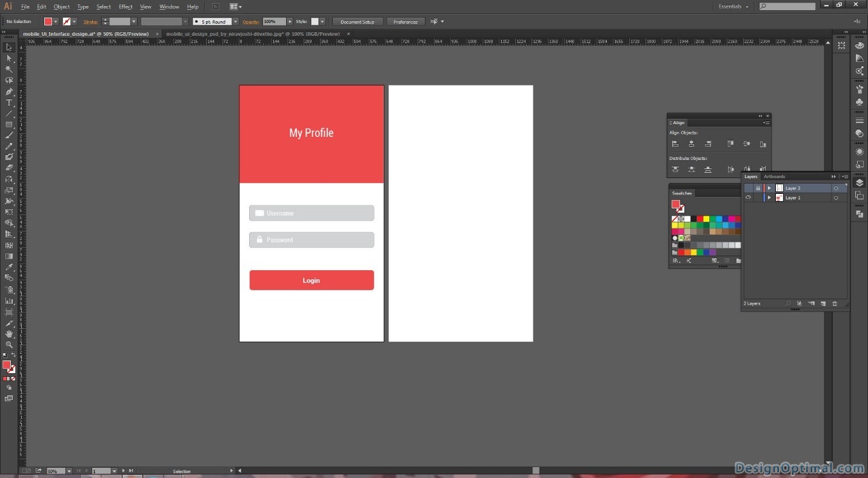Click target circle of Layer 2
This screenshot has width=868, height=478.
click(836, 188)
